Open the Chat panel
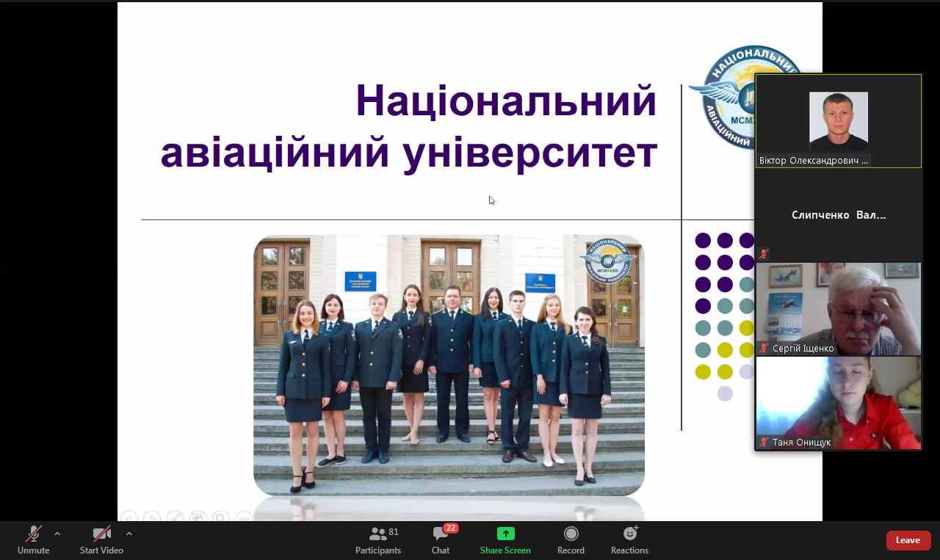The height and width of the screenshot is (560, 940). 441,539
